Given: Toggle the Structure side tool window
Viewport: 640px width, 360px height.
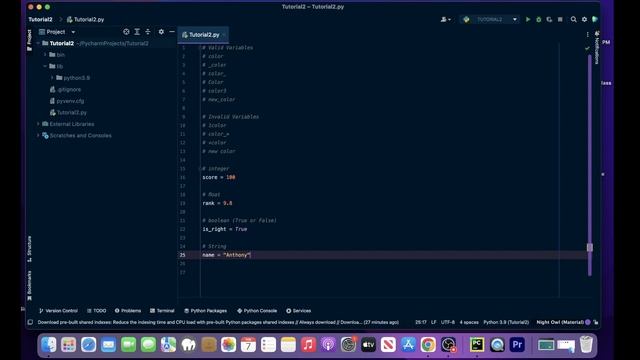Looking at the screenshot, I should pyautogui.click(x=29, y=248).
